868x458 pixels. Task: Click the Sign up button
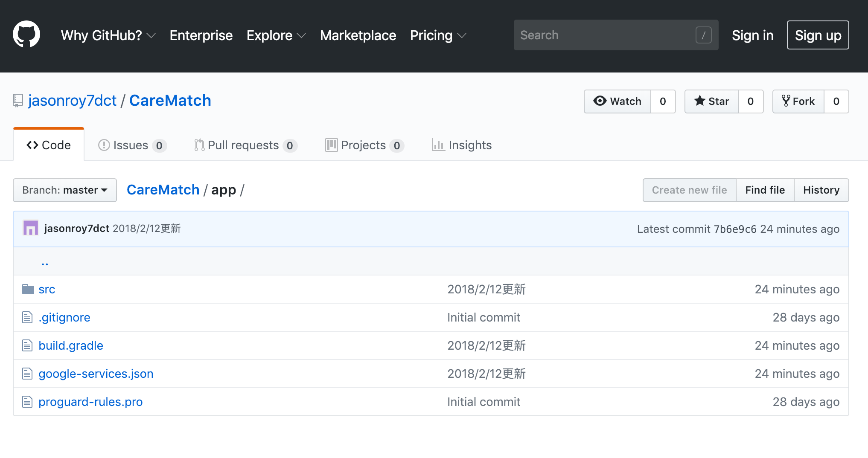point(817,35)
